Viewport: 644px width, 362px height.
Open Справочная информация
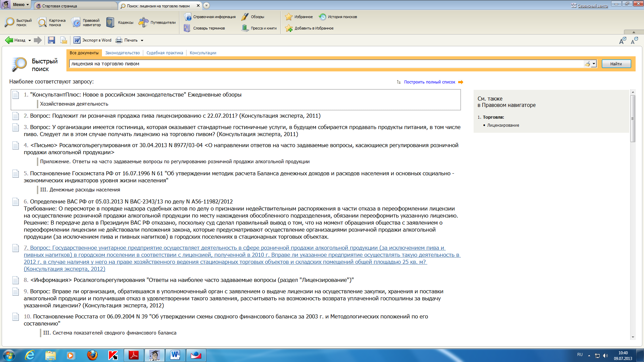click(x=210, y=17)
